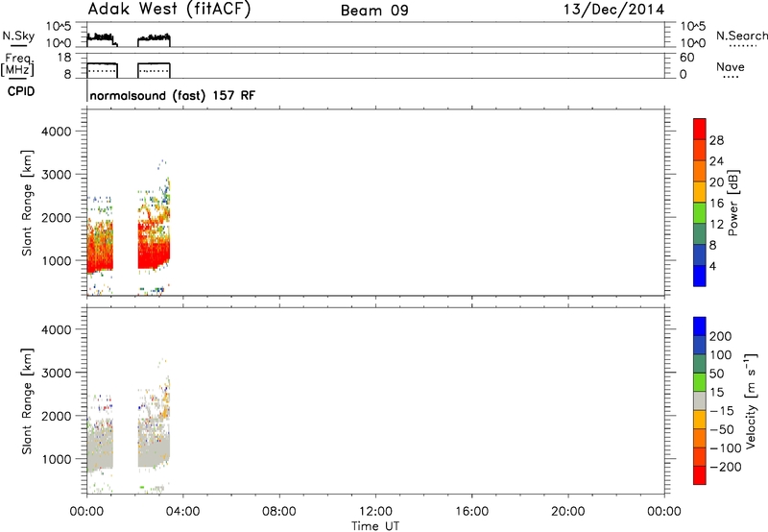
Task: Click green 12 dB segment of Power colorbar
Action: pyautogui.click(x=700, y=213)
